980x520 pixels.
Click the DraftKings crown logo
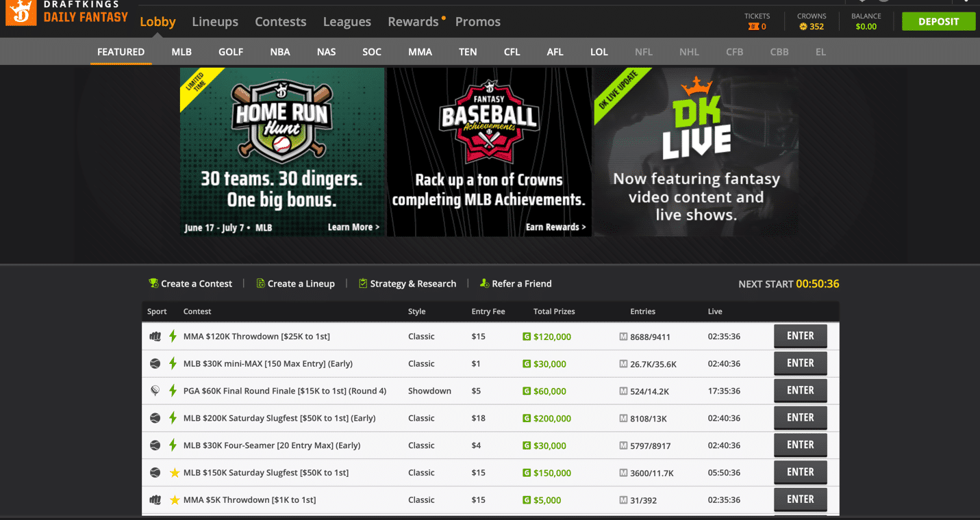[x=21, y=12]
